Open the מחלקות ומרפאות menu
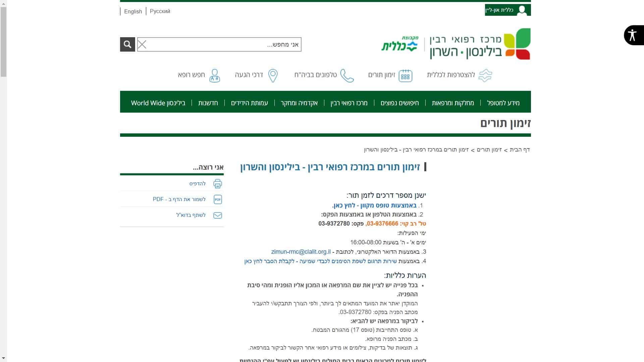644x362 pixels. pyautogui.click(x=453, y=103)
